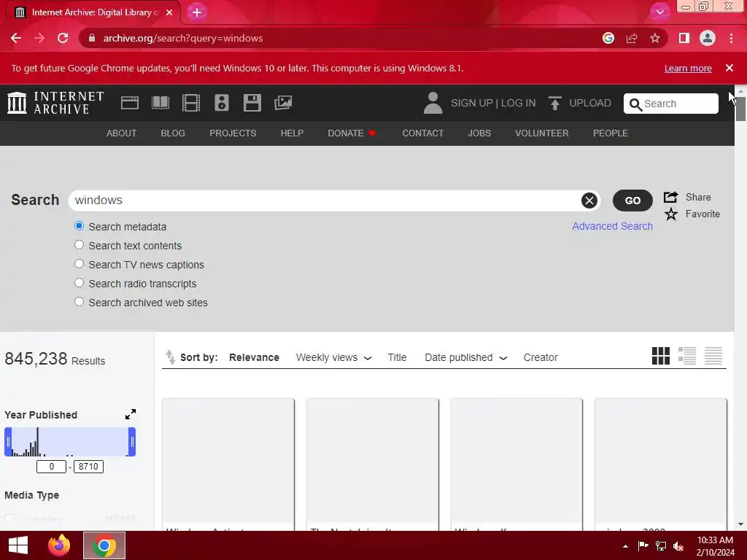
Task: Click the Upload arrow icon
Action: (554, 103)
